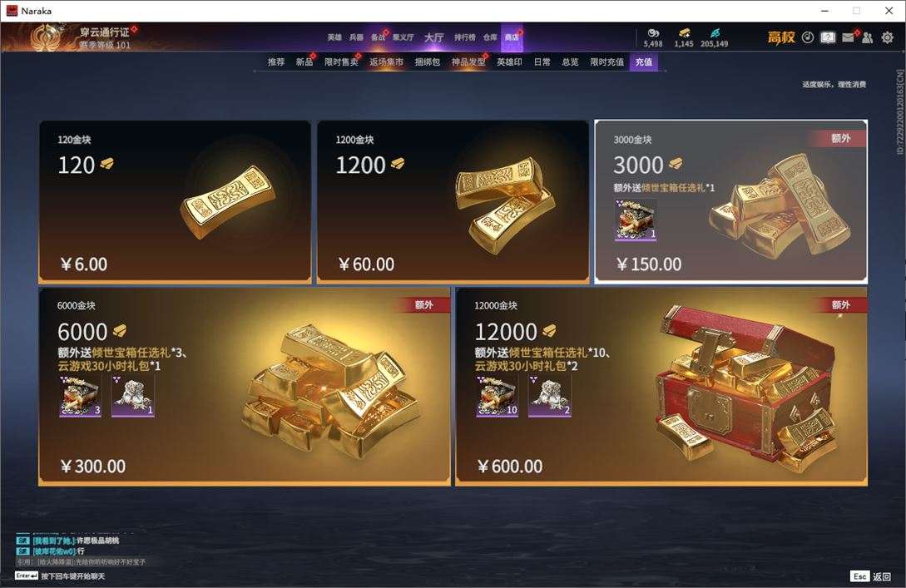Open the 返场集市 sub-tab

[386, 62]
